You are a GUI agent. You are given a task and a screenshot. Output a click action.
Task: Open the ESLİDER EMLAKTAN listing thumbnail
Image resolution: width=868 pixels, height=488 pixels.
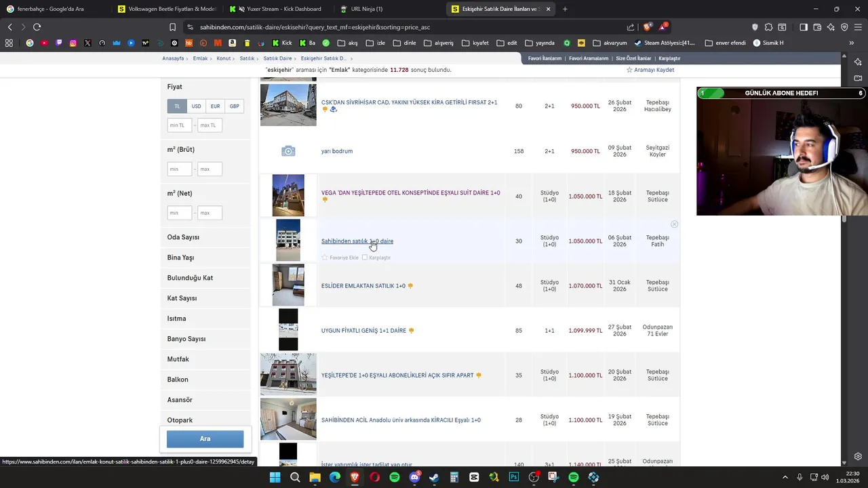pos(288,285)
